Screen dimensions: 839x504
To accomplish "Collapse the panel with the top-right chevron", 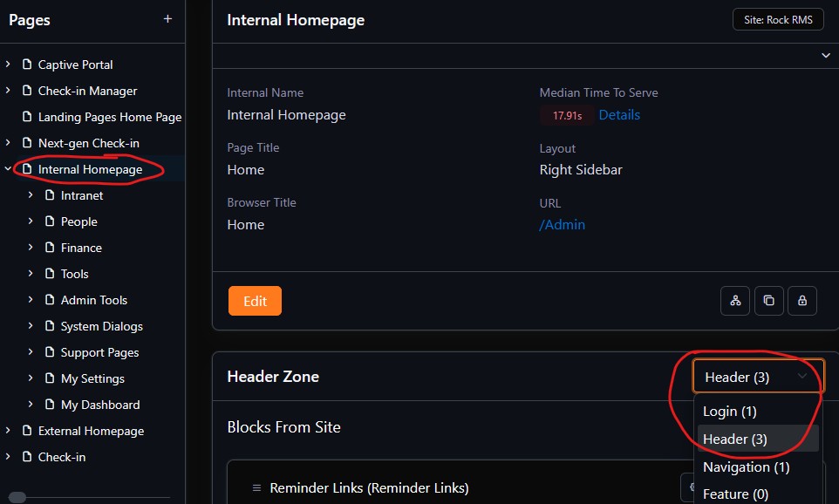I will (x=825, y=56).
